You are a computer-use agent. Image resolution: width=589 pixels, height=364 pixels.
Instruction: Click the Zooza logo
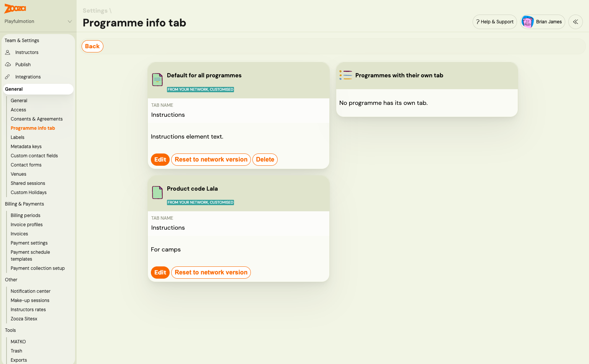coord(15,8)
